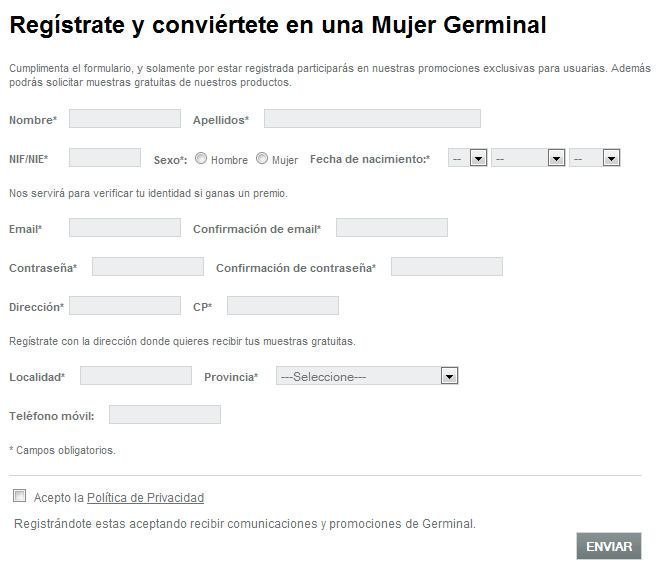Click the 'Nos servirá para verificar' hint text
This screenshot has height=570, width=659.
coord(148,193)
